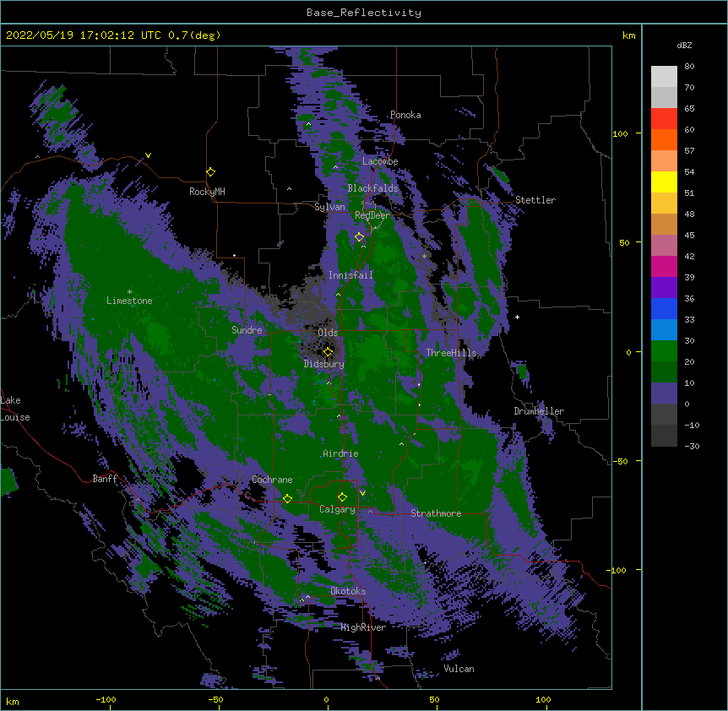Click the Didsbury city label
728x711 pixels.
tap(324, 364)
